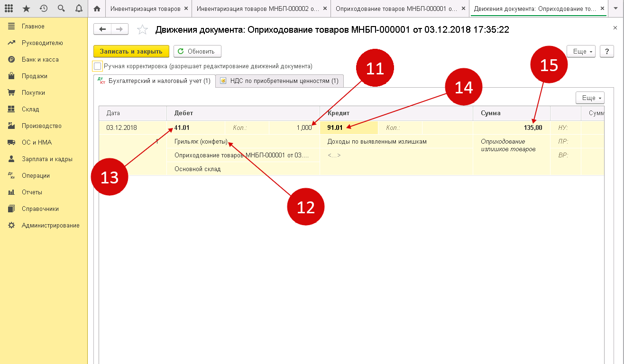
Task: Go to the home page icon
Action: pos(97,9)
